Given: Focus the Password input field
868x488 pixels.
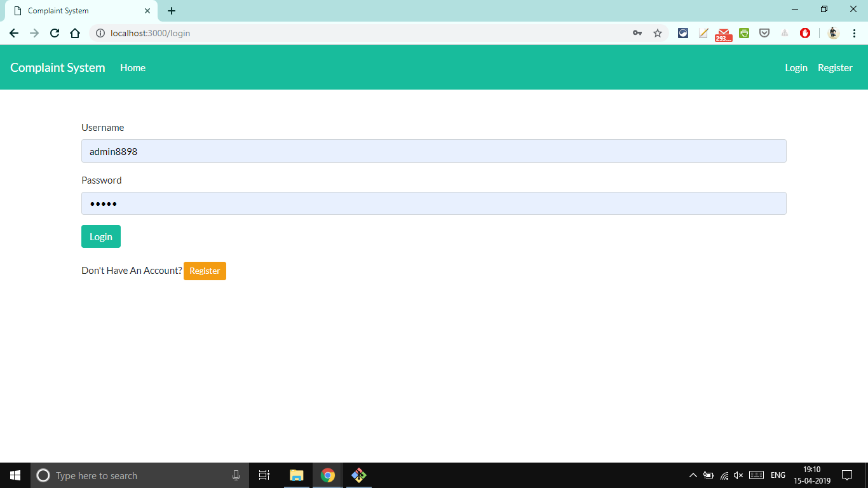Looking at the screenshot, I should (x=434, y=203).
